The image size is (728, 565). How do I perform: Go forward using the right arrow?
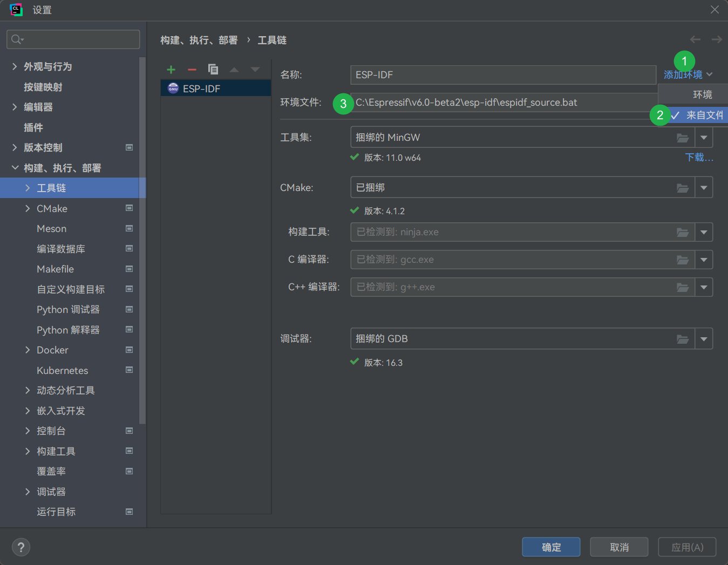click(717, 39)
